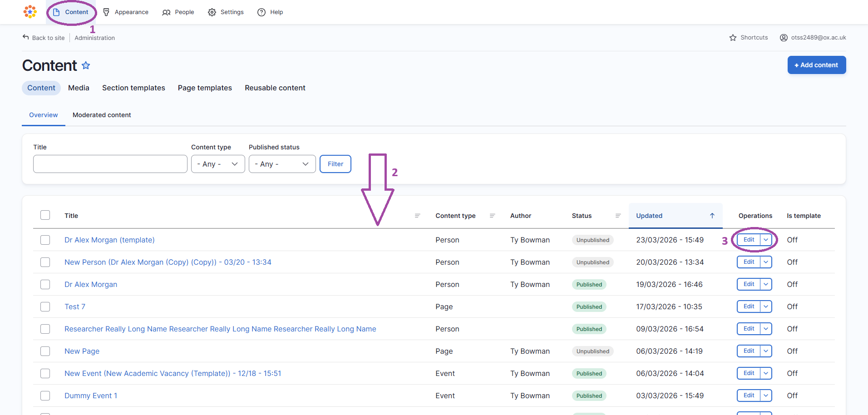The width and height of the screenshot is (868, 415).
Task: Click the star beside the Content heading
Action: coord(86,65)
